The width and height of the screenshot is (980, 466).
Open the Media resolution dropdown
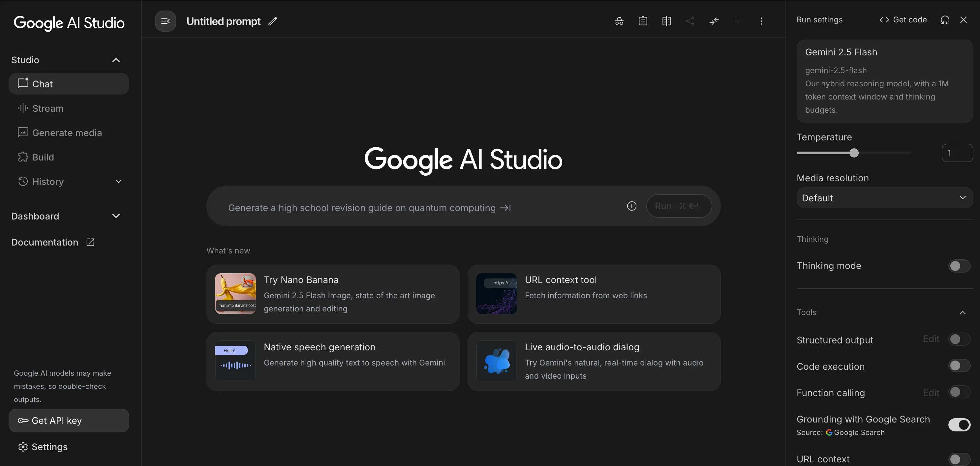click(884, 198)
